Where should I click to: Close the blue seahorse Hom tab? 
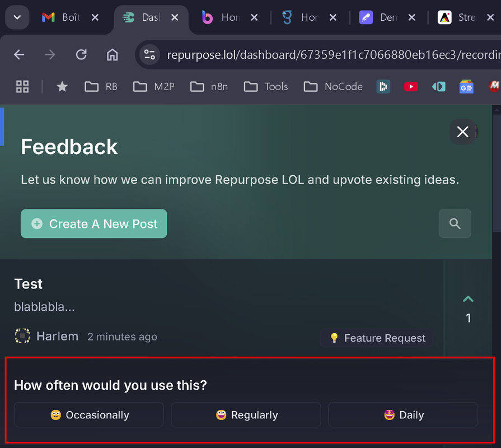(x=333, y=17)
